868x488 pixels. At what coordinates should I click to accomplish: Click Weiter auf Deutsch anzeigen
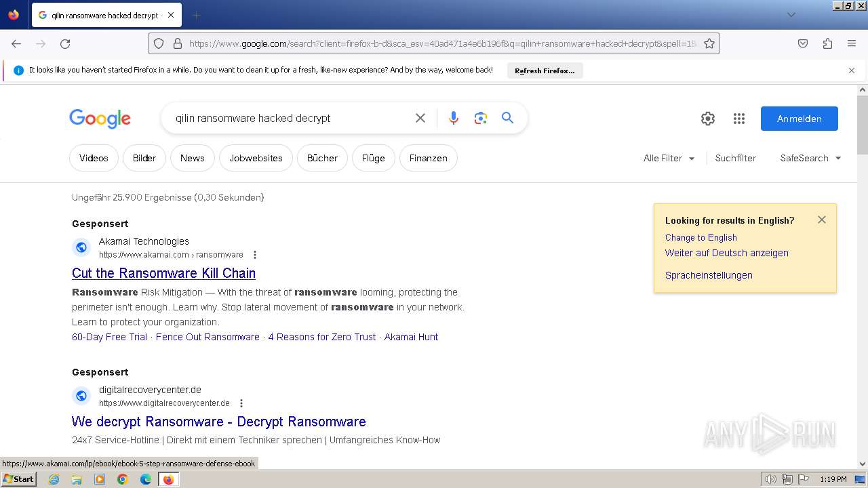726,253
